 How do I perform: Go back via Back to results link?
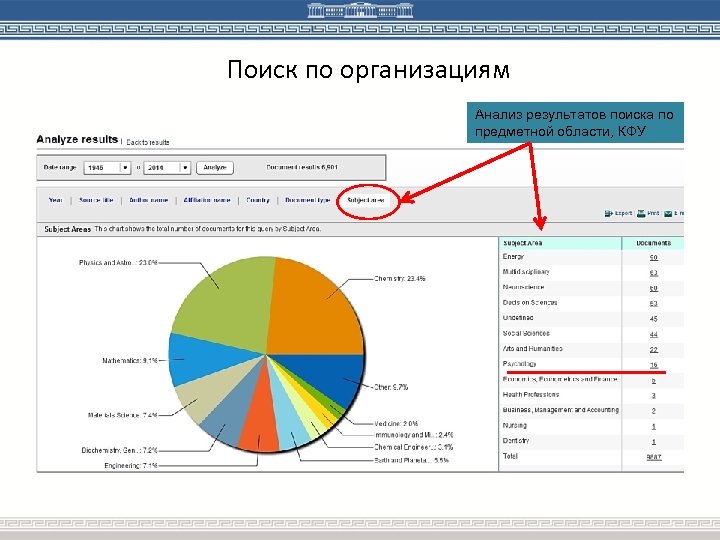point(148,142)
